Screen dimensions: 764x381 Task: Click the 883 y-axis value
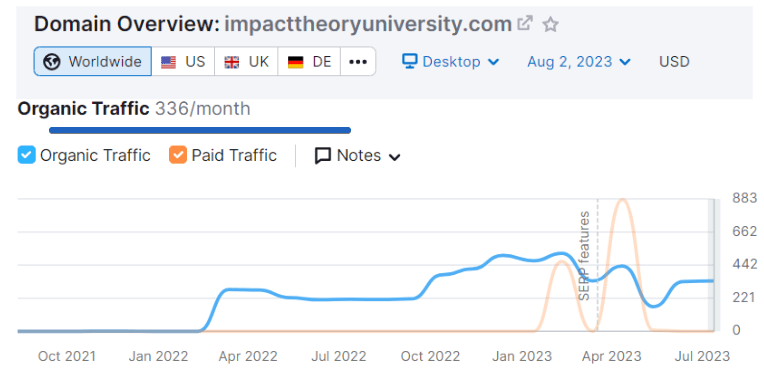point(744,198)
